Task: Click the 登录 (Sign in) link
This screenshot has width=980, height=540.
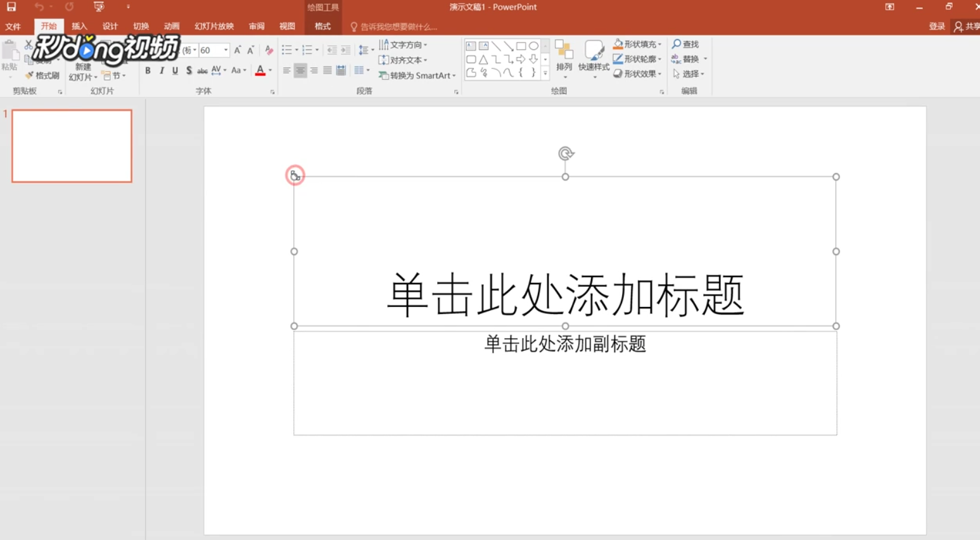Action: click(x=937, y=27)
